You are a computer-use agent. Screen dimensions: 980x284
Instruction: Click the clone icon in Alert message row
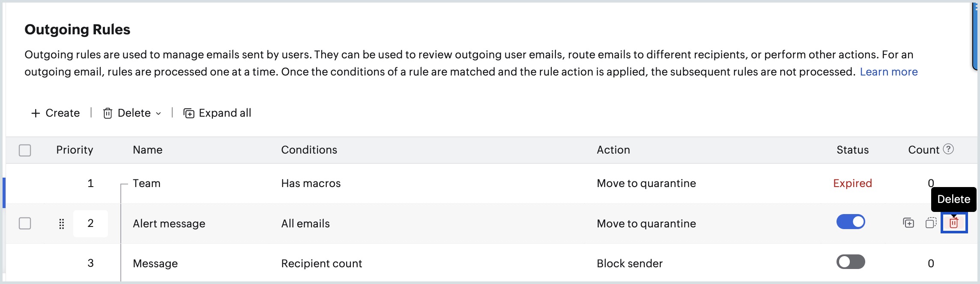click(x=931, y=223)
